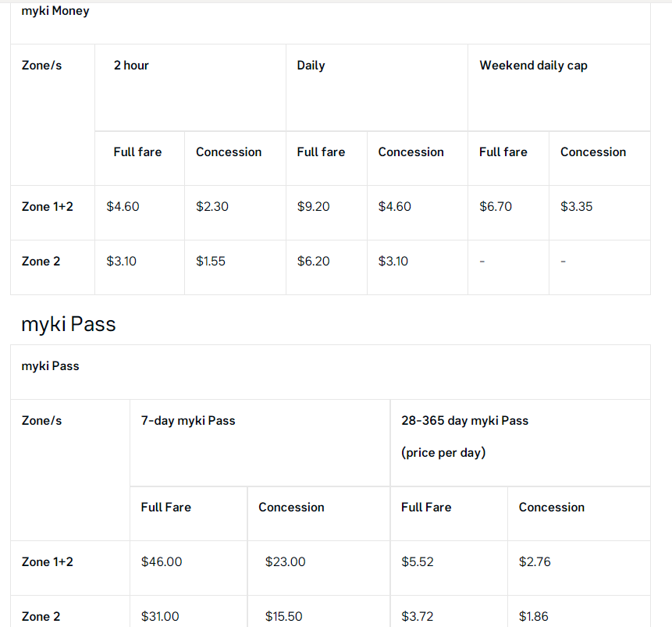Click the $1.55 Zone 2 concession fare
This screenshot has width=672, height=627.
[211, 262]
